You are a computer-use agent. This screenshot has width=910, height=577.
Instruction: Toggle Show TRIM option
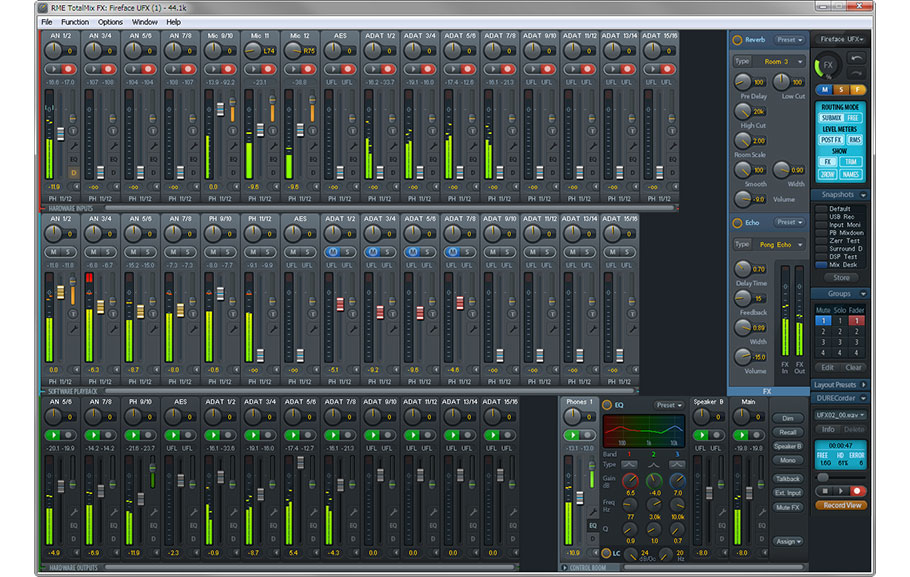coord(851,162)
